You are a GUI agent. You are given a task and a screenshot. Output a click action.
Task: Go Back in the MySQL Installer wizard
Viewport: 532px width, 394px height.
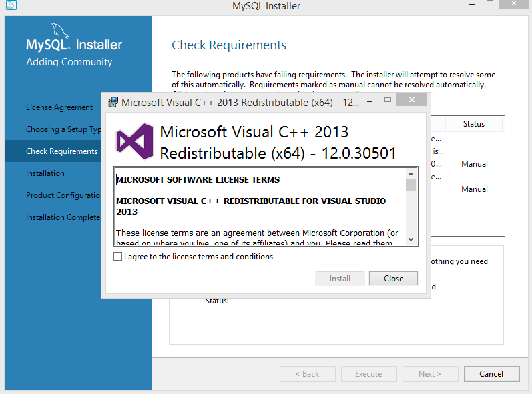pos(308,374)
